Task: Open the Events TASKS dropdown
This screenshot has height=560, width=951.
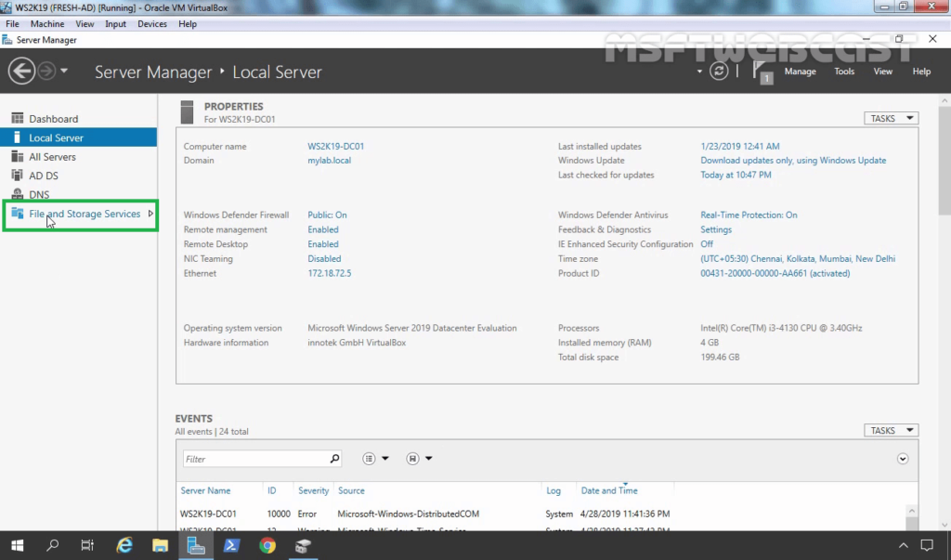Action: tap(891, 430)
